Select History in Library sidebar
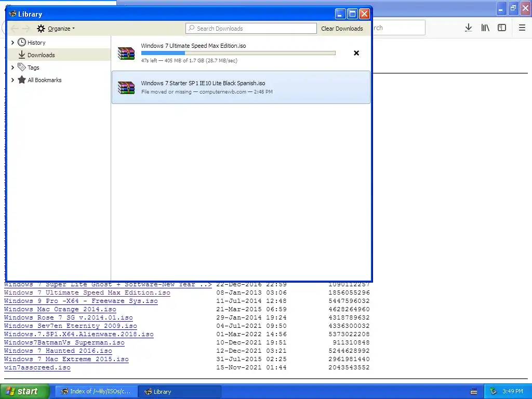The width and height of the screenshot is (532, 399). pyautogui.click(x=36, y=43)
